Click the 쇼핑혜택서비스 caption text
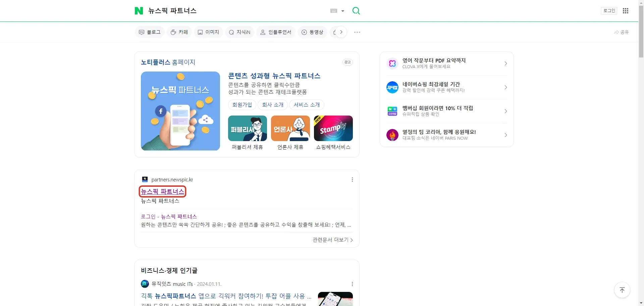644x306 pixels. pyautogui.click(x=333, y=147)
